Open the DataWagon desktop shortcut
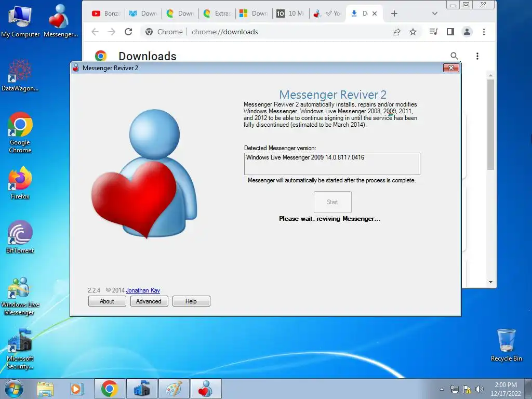532x399 pixels. click(x=20, y=75)
